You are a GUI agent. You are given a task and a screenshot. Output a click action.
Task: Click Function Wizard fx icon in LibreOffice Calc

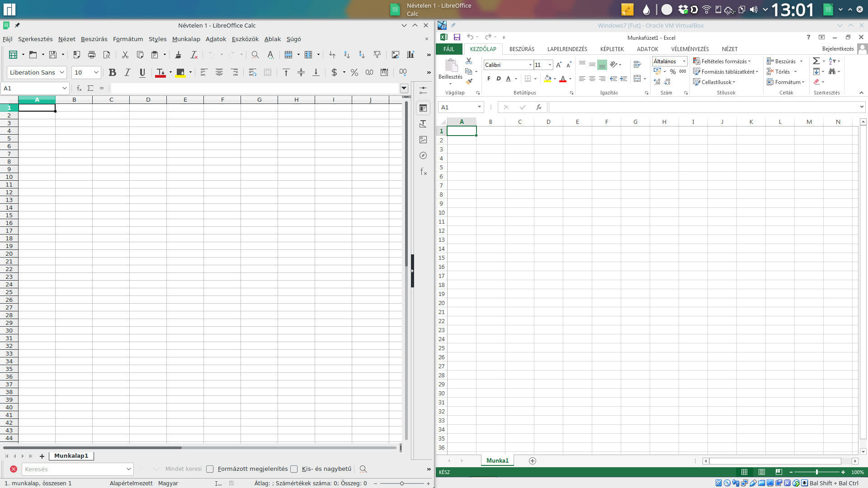[x=79, y=88]
